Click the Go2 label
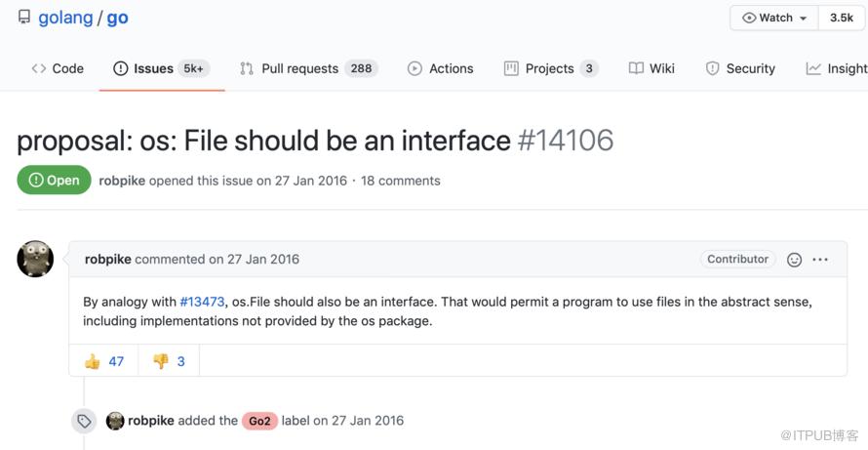Viewport: 868px width, 450px height. [259, 421]
